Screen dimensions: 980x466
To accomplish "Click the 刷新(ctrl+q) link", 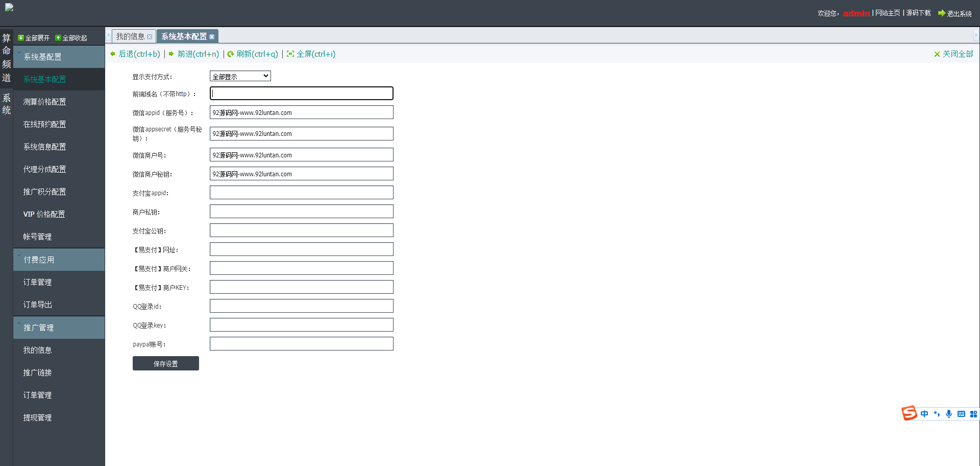I will [257, 54].
